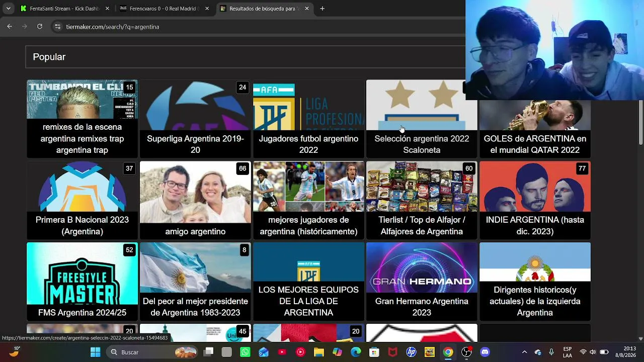Open File Explorer from the taskbar
Viewport: 644px width, 362px height.
click(x=319, y=352)
